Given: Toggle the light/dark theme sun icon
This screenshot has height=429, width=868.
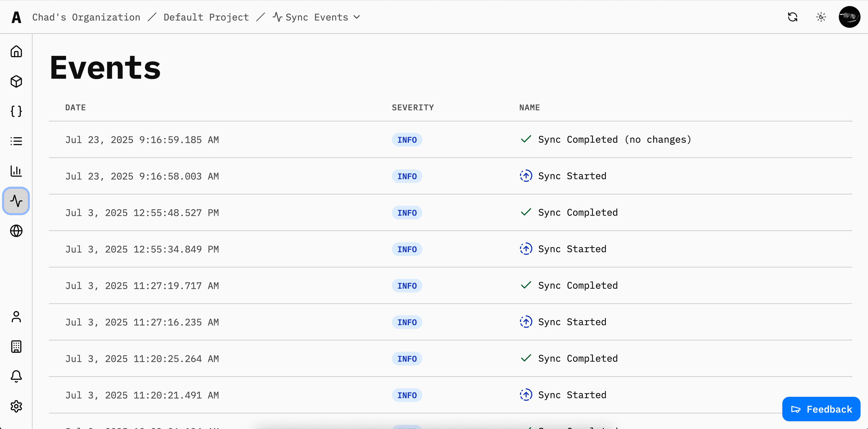Looking at the screenshot, I should tap(821, 17).
